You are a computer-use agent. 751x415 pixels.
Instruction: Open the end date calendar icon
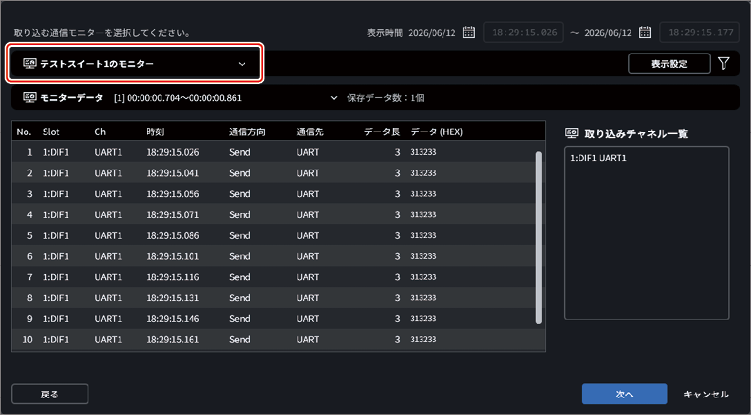pyautogui.click(x=645, y=33)
